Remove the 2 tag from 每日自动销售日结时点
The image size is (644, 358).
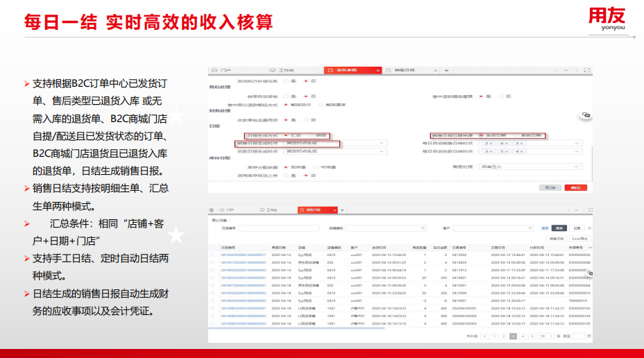tap(491, 144)
